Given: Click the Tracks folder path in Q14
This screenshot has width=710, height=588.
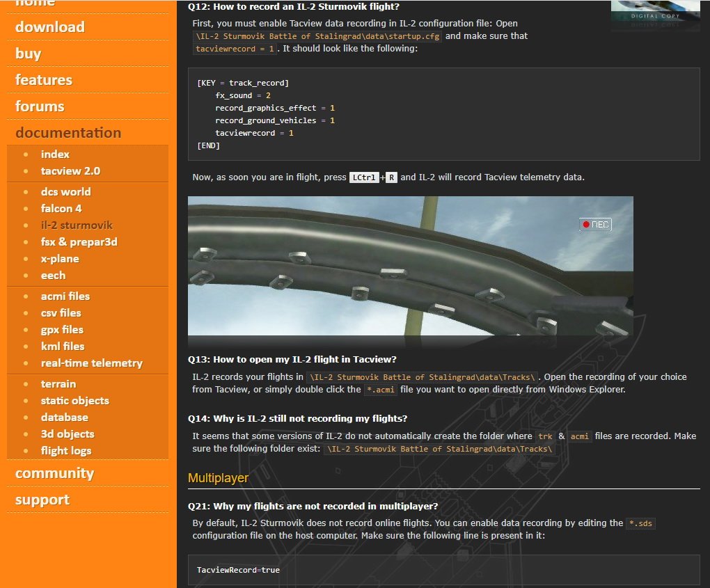Looking at the screenshot, I should point(439,449).
